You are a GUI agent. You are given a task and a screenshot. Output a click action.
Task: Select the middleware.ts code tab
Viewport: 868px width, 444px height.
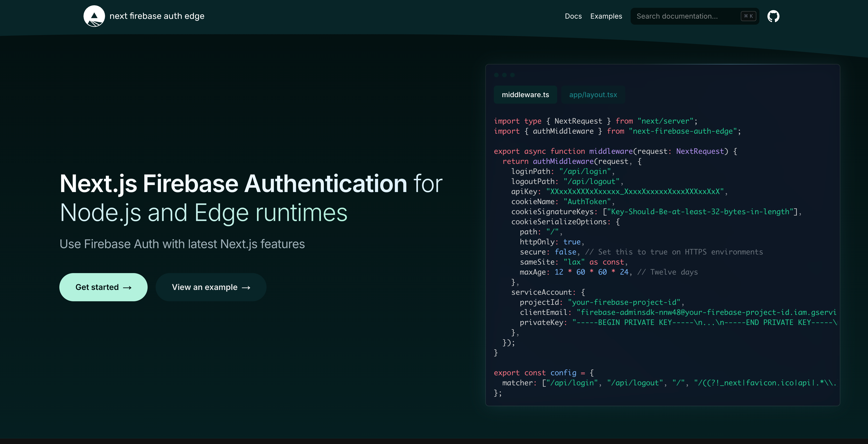pos(525,95)
